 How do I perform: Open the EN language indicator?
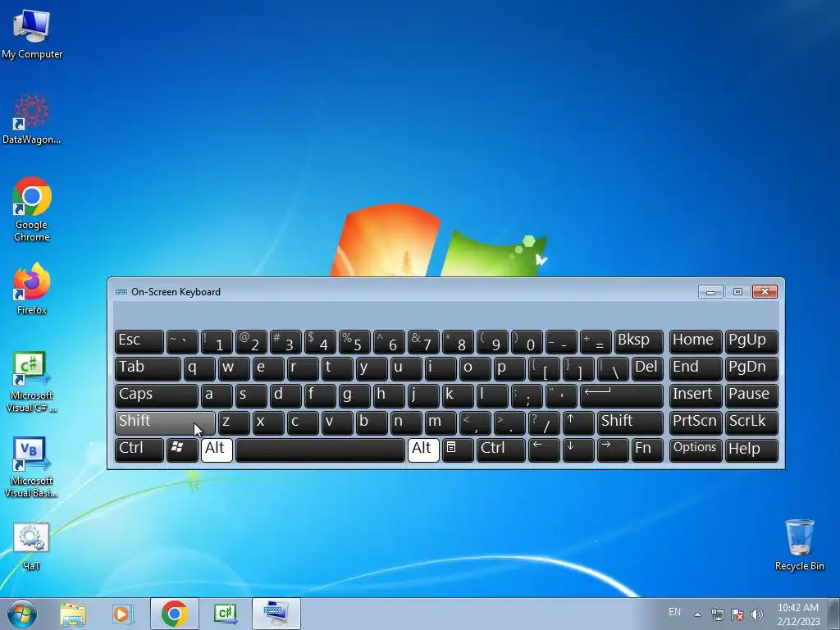pyautogui.click(x=674, y=612)
